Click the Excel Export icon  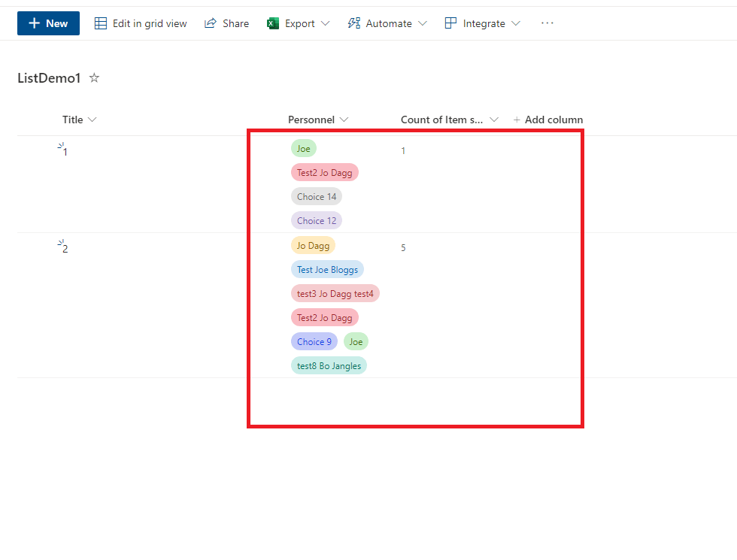pyautogui.click(x=272, y=23)
